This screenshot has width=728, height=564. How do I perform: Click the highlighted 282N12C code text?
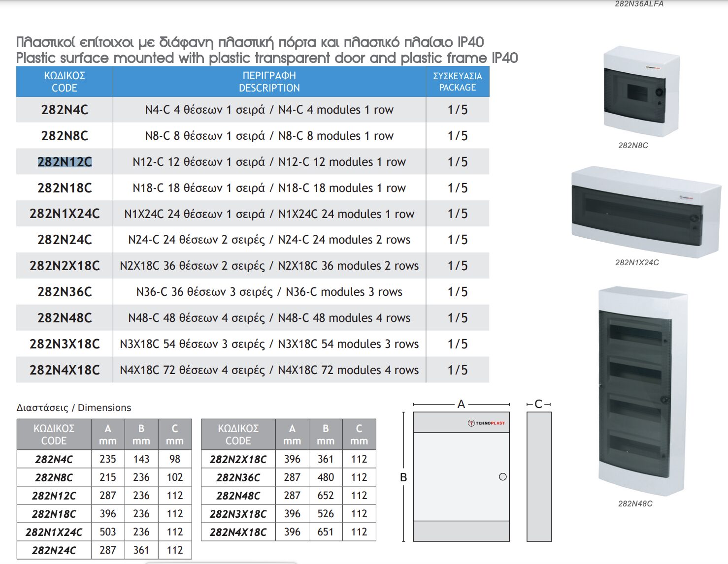click(65, 162)
